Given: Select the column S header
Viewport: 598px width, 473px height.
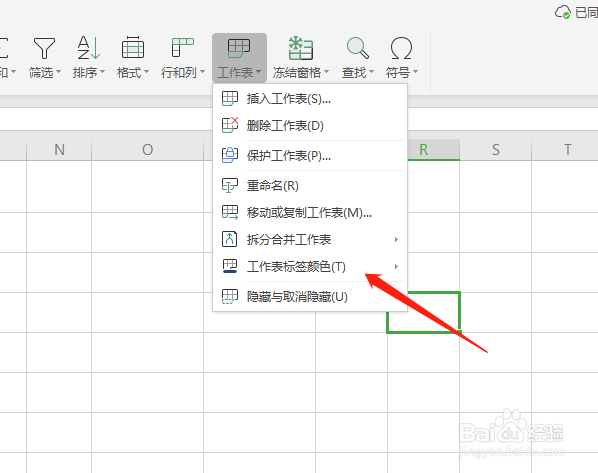Looking at the screenshot, I should click(495, 150).
